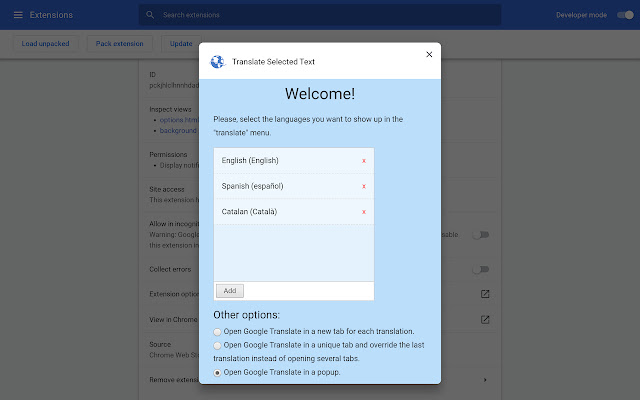The height and width of the screenshot is (400, 640).
Task: Click Pack extension button
Action: tap(120, 44)
